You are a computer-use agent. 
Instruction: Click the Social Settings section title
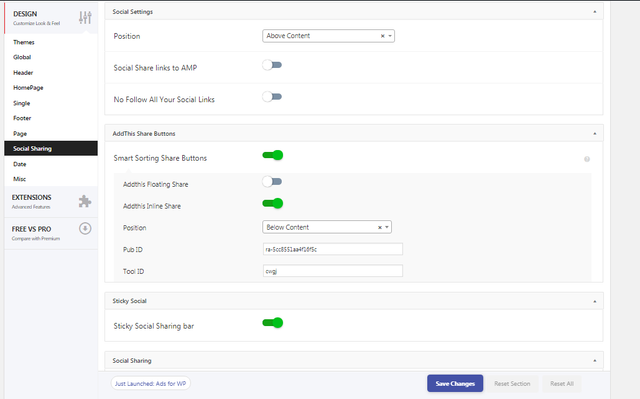[133, 12]
